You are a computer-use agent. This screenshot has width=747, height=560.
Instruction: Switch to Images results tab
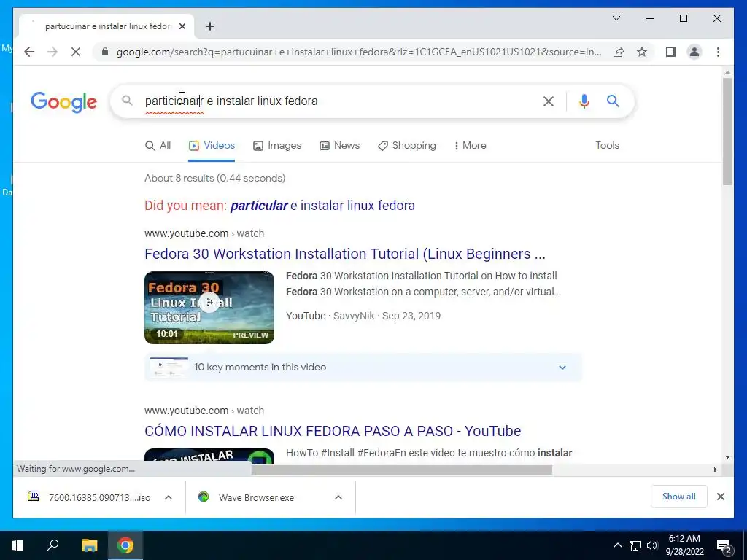point(277,146)
